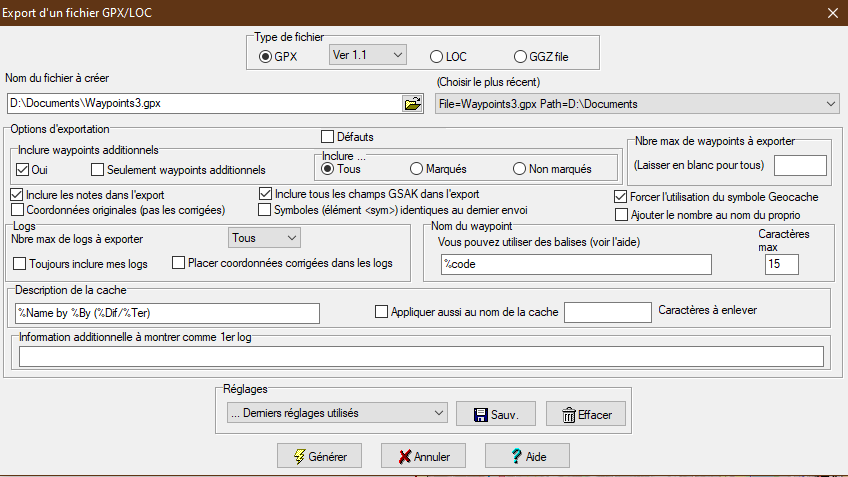Select the LOC file type radio button
Viewport: 848px width, 477px height.
[436, 56]
